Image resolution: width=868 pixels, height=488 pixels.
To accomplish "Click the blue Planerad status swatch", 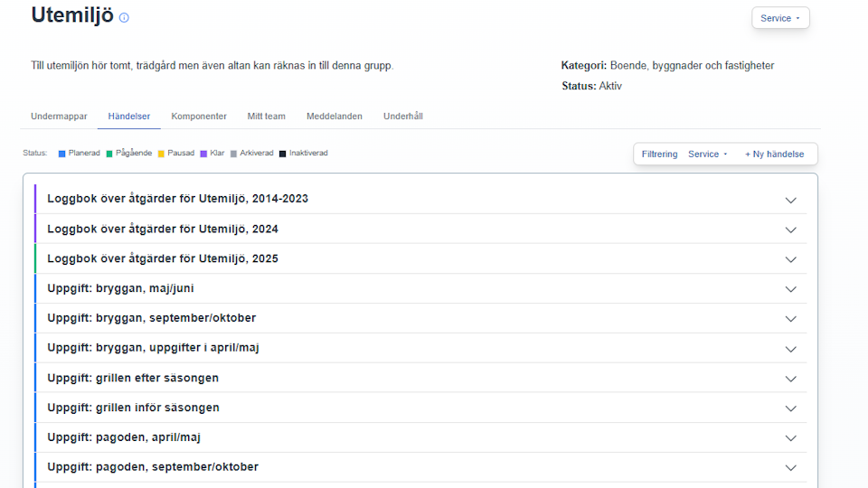I will [62, 154].
